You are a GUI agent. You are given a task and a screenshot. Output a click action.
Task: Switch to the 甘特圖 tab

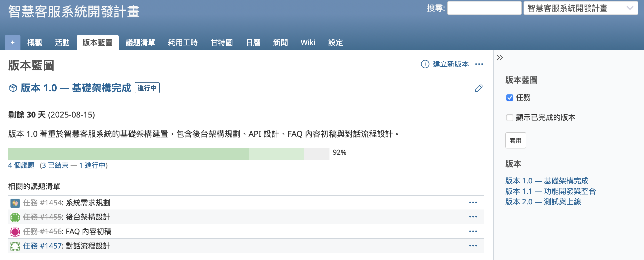click(x=221, y=42)
